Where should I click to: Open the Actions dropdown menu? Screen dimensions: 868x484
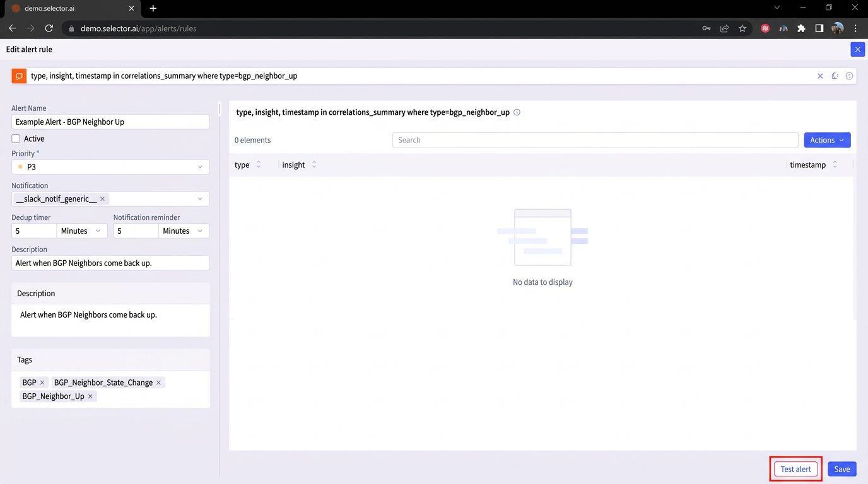coord(827,140)
